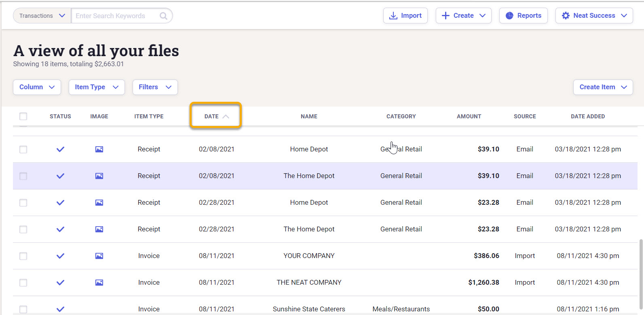This screenshot has width=644, height=315.
Task: Open the Create Item dropdown
Action: click(603, 87)
